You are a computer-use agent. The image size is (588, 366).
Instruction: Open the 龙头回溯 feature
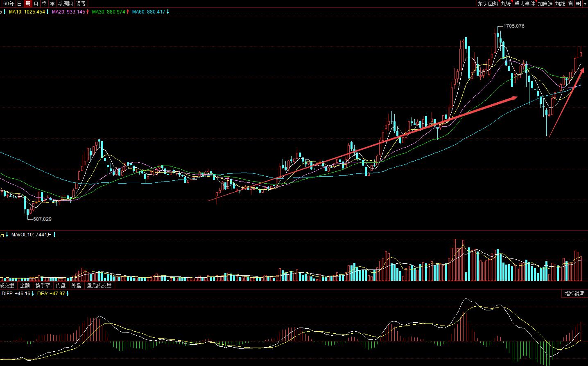(488, 4)
